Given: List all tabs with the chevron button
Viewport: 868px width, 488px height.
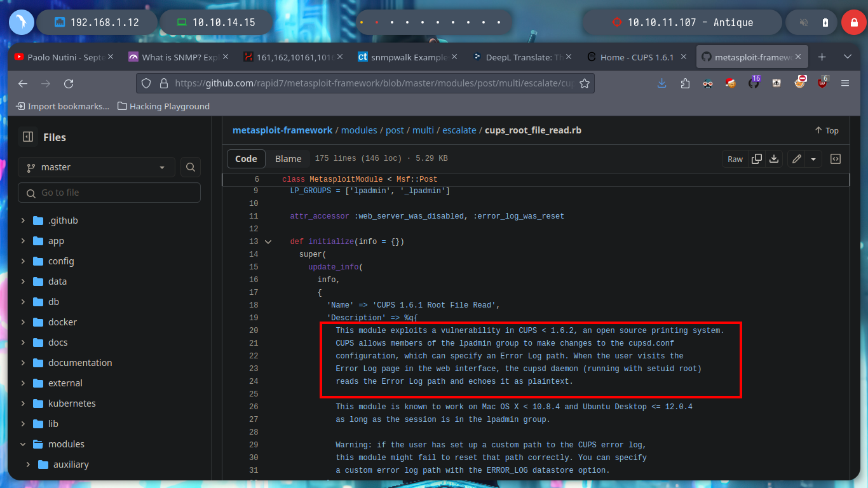Looking at the screenshot, I should pyautogui.click(x=848, y=57).
